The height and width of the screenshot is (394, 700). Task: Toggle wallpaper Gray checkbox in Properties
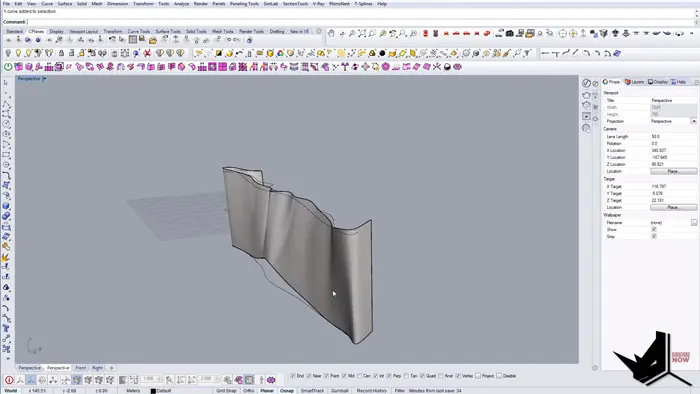coord(654,236)
